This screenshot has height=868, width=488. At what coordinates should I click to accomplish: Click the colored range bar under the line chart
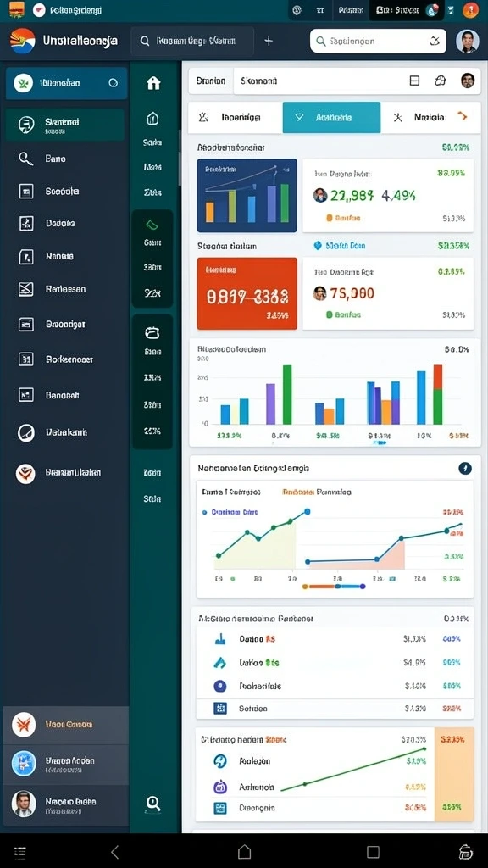(334, 587)
